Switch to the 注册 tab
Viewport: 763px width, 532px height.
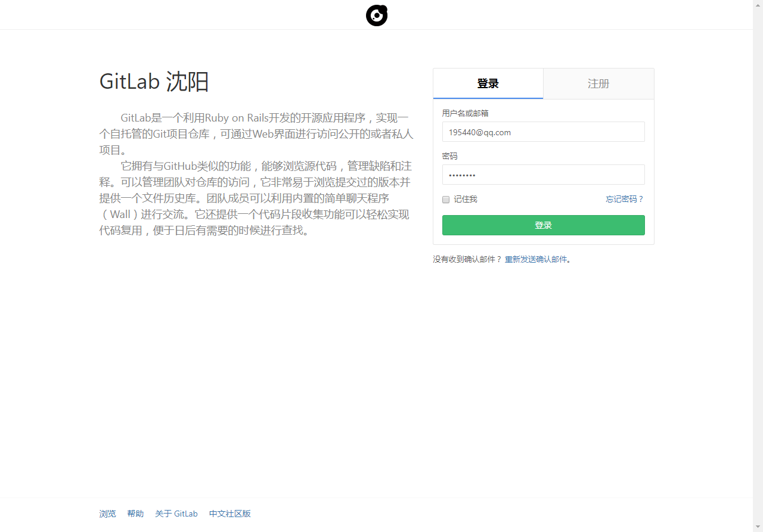[x=598, y=83]
